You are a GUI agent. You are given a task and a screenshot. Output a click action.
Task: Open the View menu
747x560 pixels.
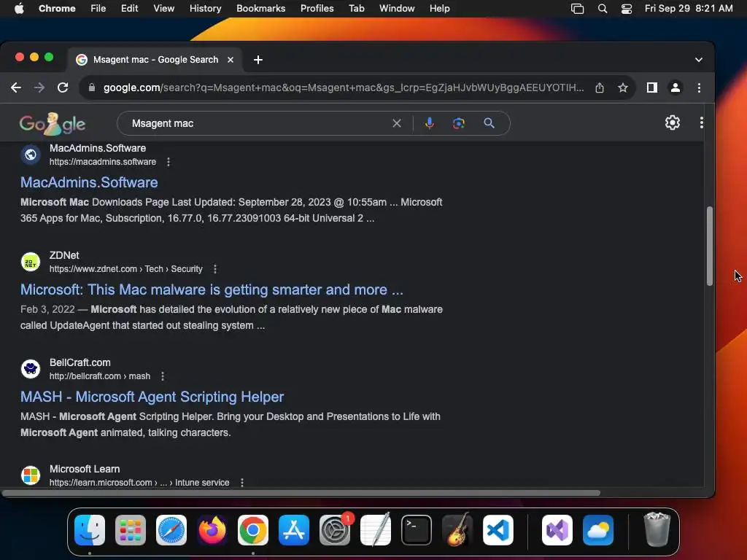[164, 9]
